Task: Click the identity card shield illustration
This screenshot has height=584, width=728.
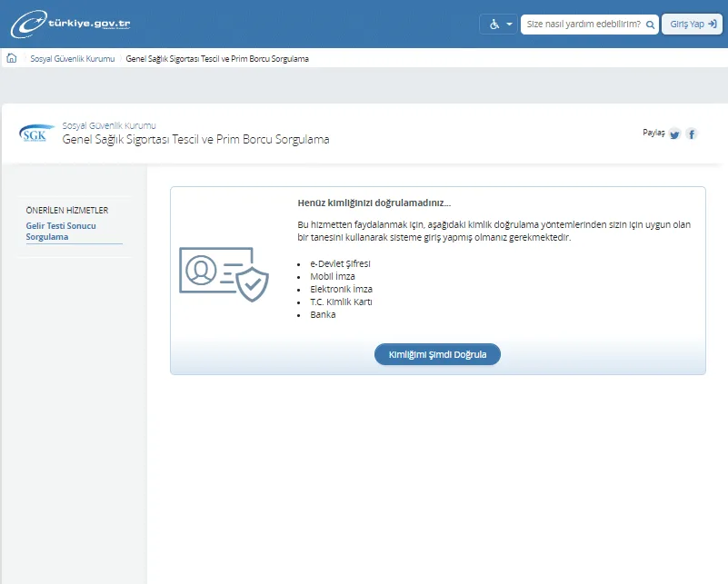Action: (224, 274)
